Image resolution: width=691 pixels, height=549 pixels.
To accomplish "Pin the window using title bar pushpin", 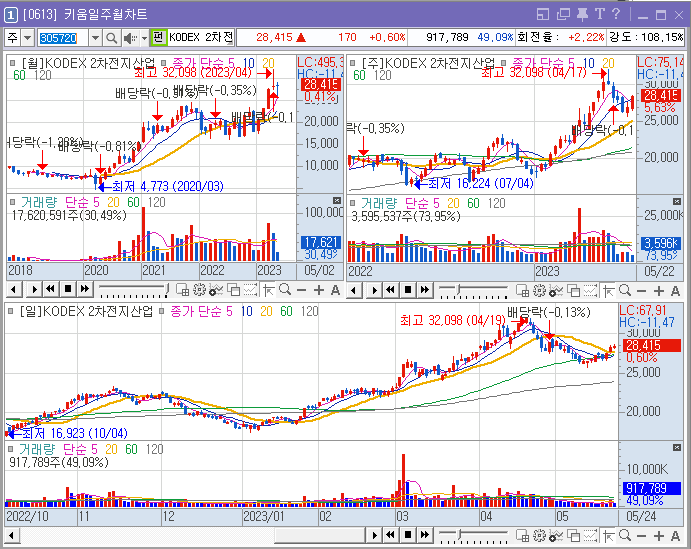I will tap(582, 15).
